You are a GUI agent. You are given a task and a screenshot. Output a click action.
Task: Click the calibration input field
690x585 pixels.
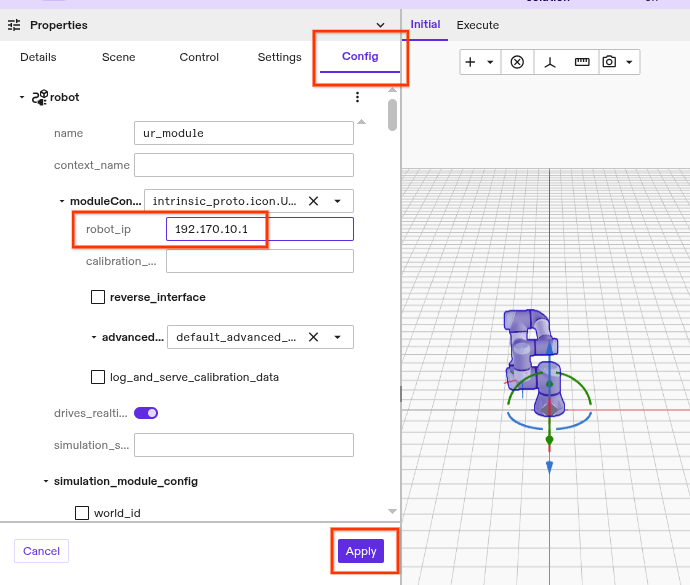(x=260, y=261)
